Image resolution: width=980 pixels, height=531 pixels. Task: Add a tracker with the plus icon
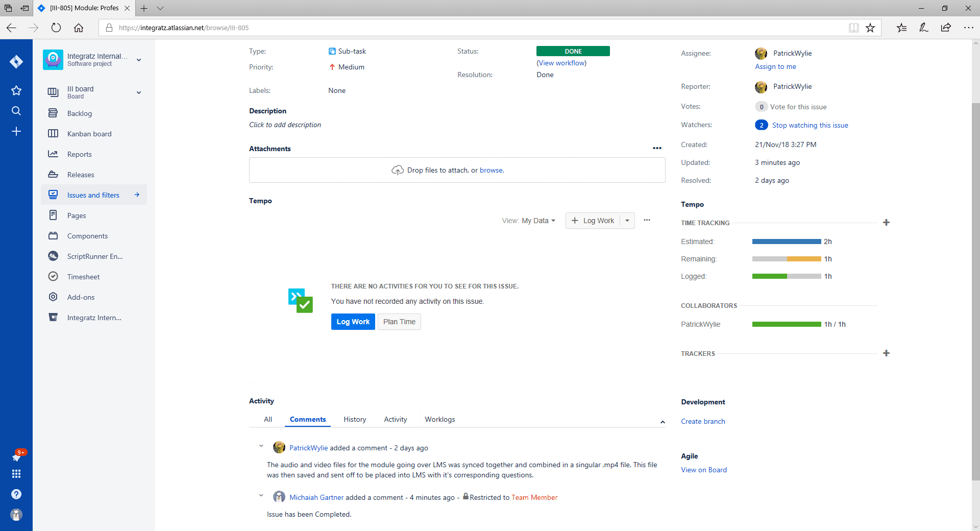tap(886, 353)
